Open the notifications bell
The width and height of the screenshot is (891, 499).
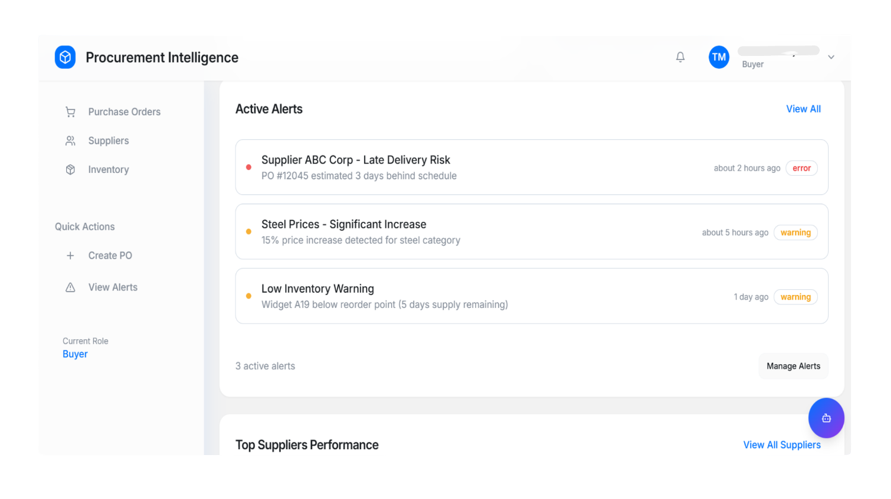[681, 58]
